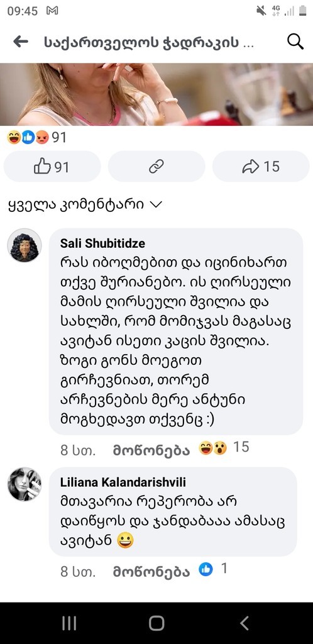
Task: View reactions on Sali's comment showing 15
Action: pyautogui.click(x=224, y=448)
